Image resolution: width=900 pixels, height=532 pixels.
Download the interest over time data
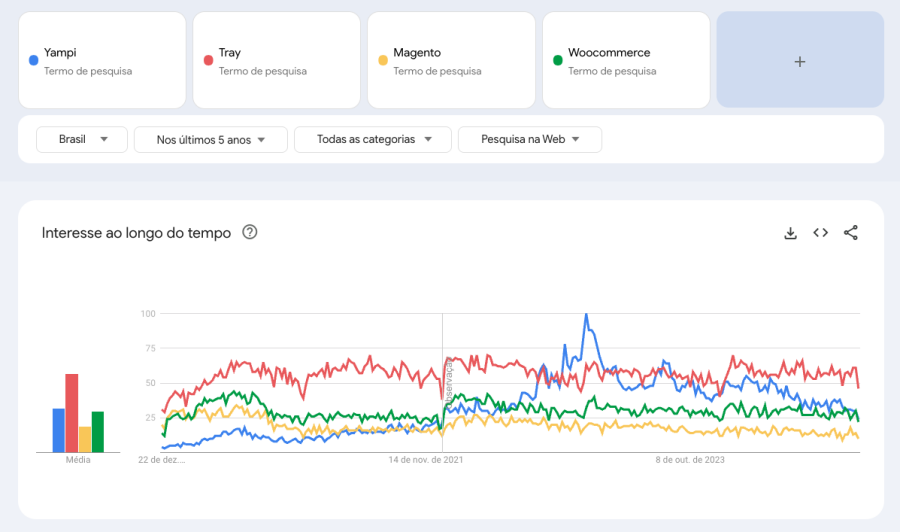790,233
